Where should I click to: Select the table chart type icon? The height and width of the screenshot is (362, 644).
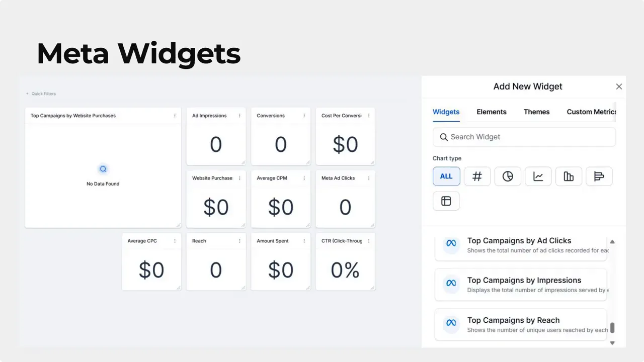tap(446, 201)
